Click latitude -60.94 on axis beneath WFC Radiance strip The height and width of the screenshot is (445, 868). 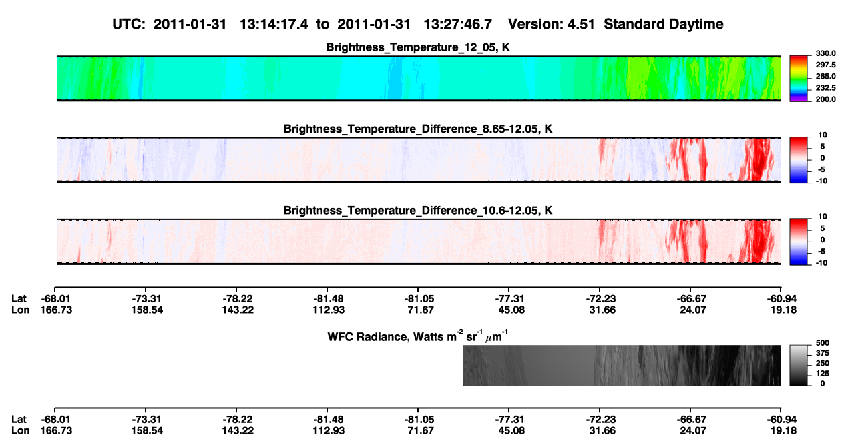click(x=781, y=420)
